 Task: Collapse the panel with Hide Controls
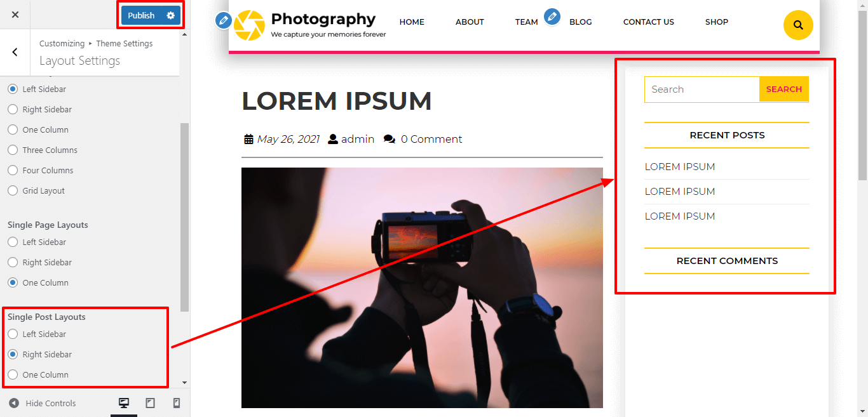[43, 403]
